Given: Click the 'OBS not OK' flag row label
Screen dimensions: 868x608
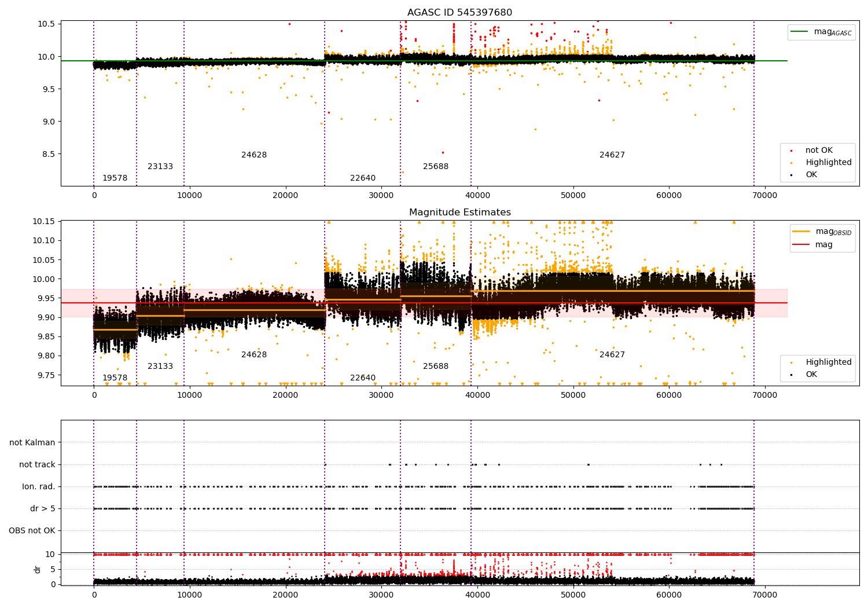Looking at the screenshot, I should pyautogui.click(x=32, y=530).
